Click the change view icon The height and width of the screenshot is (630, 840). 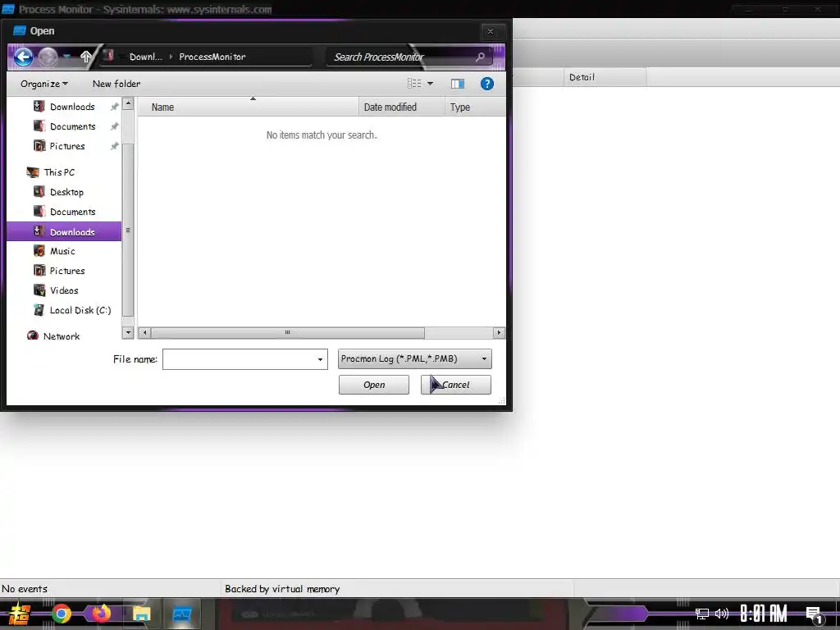414,84
